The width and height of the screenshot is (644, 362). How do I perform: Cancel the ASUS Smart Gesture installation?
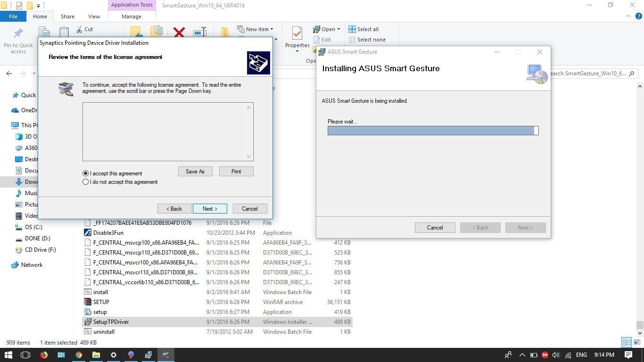coord(435,228)
